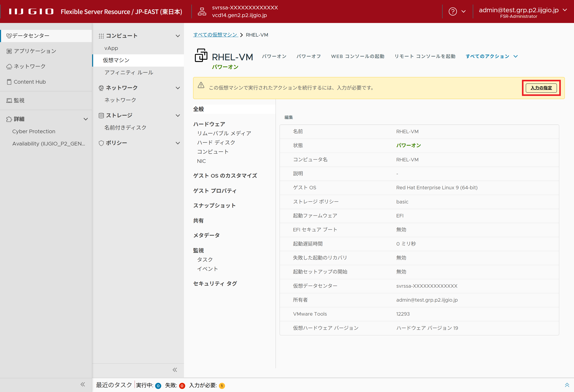Click the パワーオフ action
574x392 pixels.
[308, 56]
